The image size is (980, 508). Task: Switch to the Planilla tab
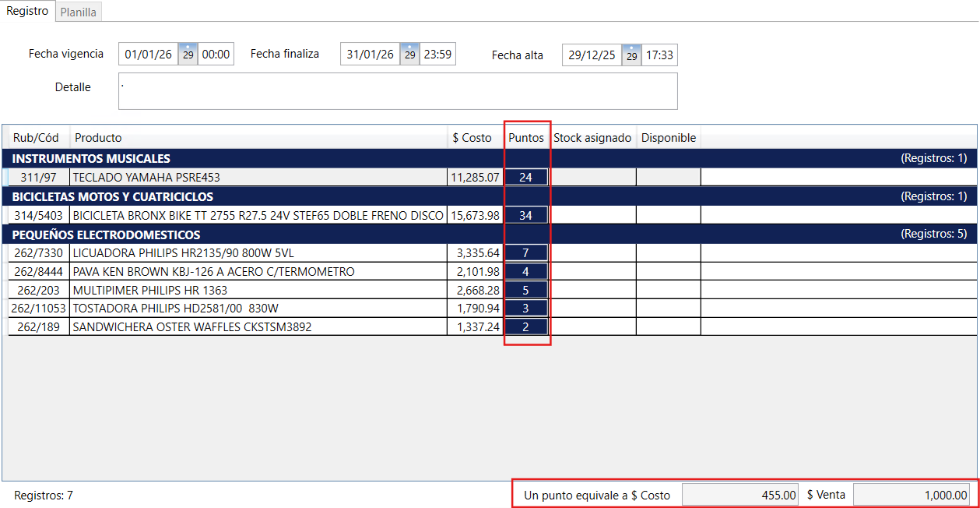pyautogui.click(x=79, y=12)
